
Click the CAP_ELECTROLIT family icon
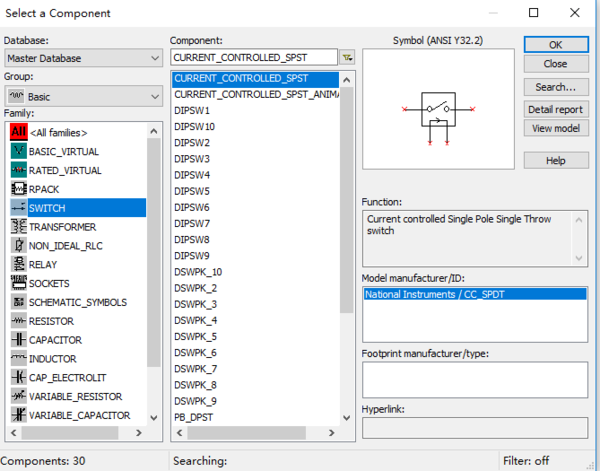pyautogui.click(x=18, y=377)
